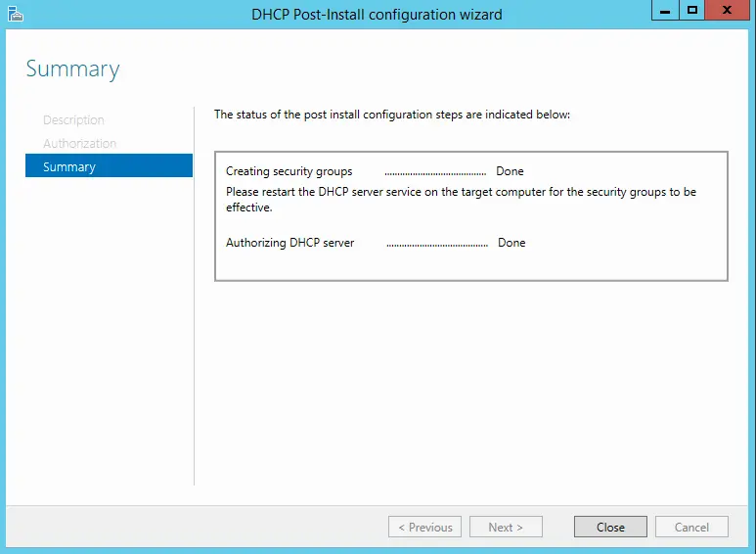Click the "Authorizing DHCP server" step label
Screen dimensions: 756x554
click(289, 243)
